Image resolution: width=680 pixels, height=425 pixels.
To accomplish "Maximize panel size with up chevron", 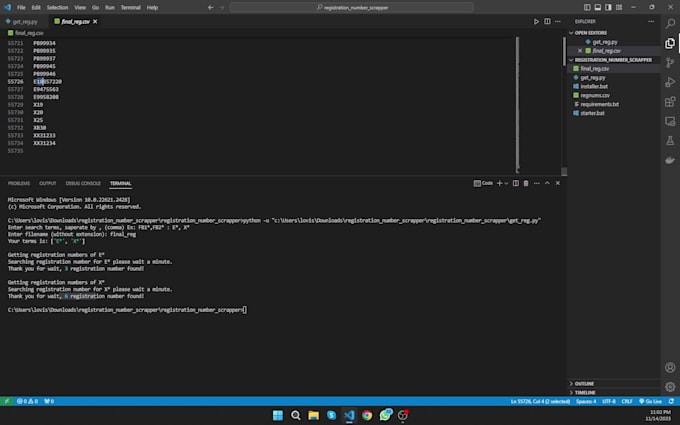I will coord(547,183).
